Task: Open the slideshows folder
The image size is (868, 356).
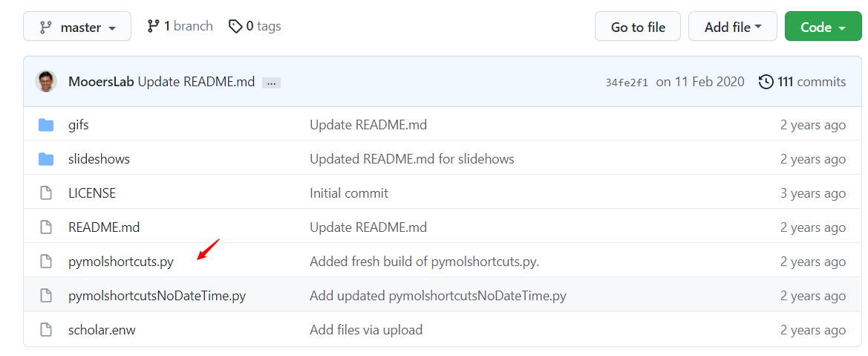Action: pyautogui.click(x=99, y=159)
